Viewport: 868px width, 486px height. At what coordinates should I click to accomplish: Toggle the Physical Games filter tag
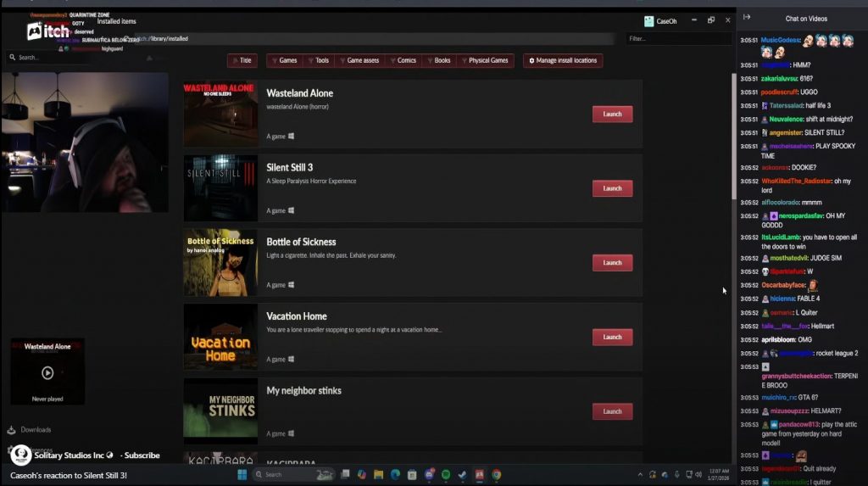coord(485,60)
